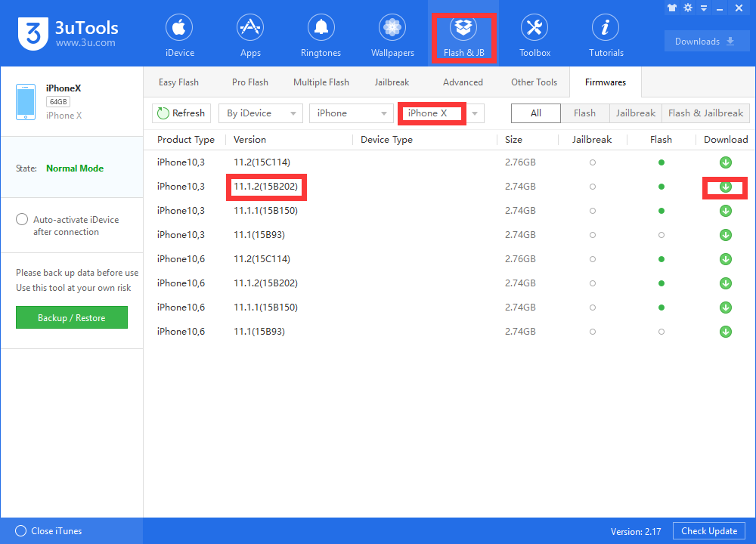Click the Check Update button
This screenshot has width=756, height=544.
point(709,531)
